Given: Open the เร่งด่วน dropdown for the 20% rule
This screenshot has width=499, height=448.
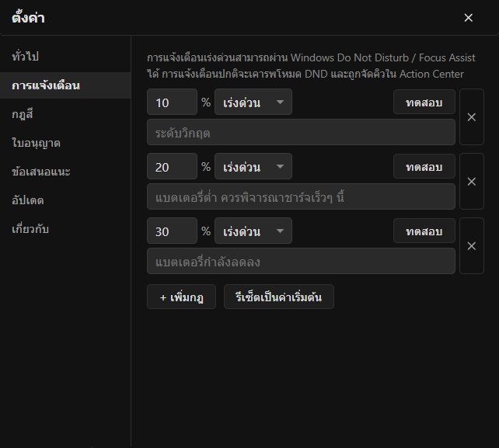Looking at the screenshot, I should (x=253, y=166).
